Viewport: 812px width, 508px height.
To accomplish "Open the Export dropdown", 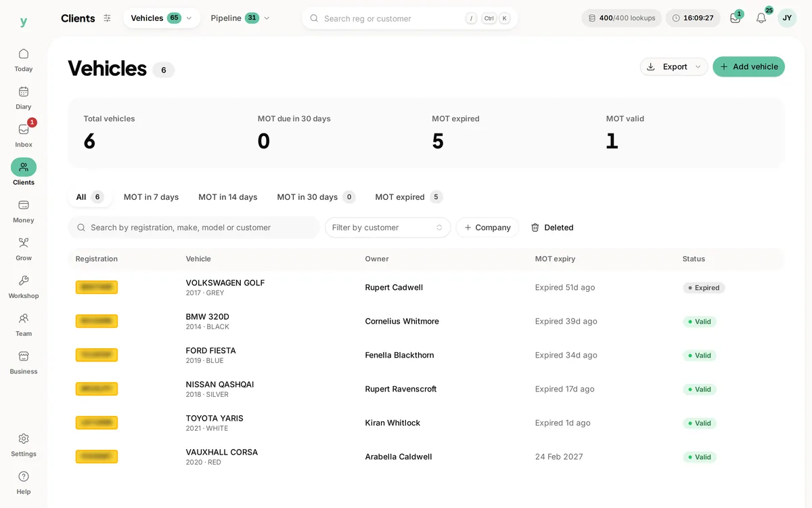I will [674, 66].
